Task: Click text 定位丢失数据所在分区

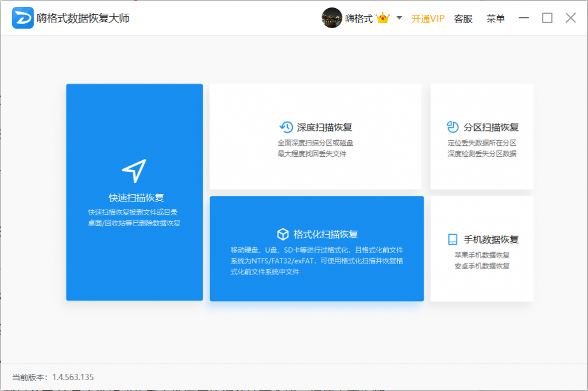Action: tap(482, 143)
